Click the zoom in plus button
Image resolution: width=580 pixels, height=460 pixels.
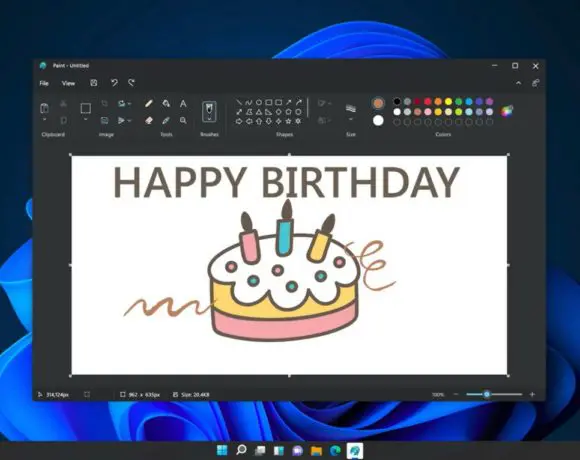[532, 394]
